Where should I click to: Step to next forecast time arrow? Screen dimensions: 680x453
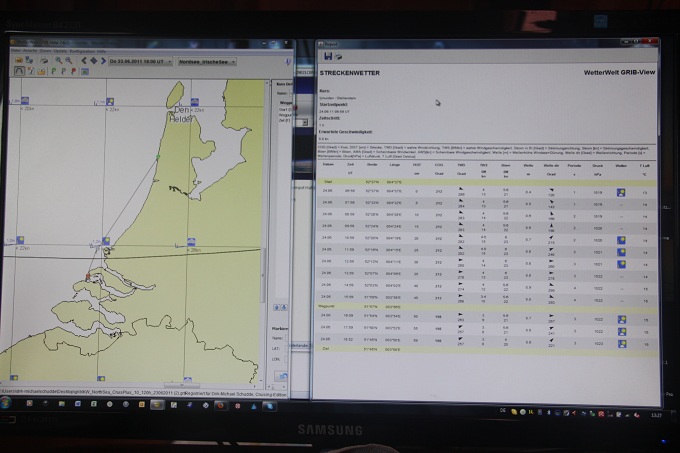click(103, 60)
